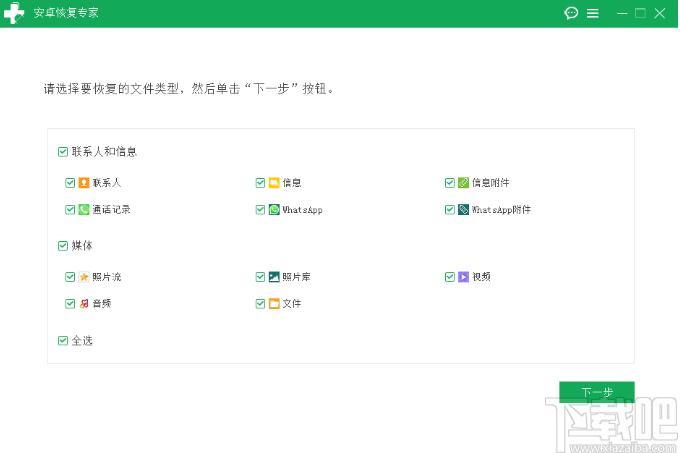Uncheck the WhatsApp checkbox
680x453 pixels.
pos(260,209)
